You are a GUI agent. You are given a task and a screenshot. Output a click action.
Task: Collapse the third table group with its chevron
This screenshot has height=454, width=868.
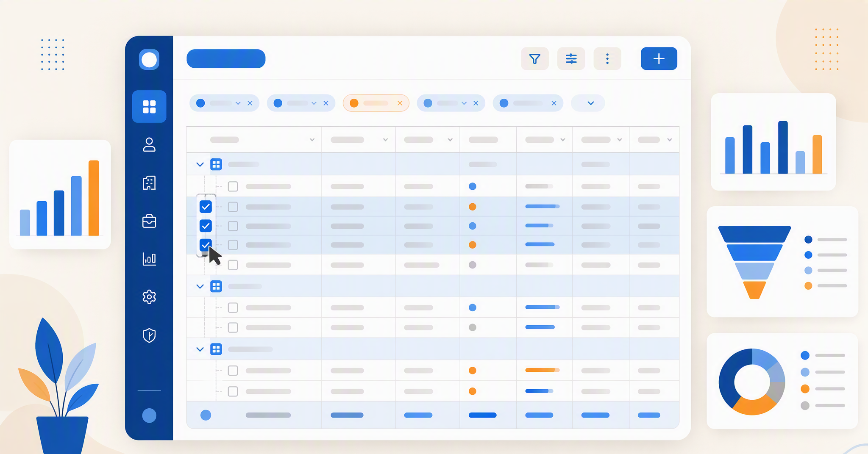point(200,349)
